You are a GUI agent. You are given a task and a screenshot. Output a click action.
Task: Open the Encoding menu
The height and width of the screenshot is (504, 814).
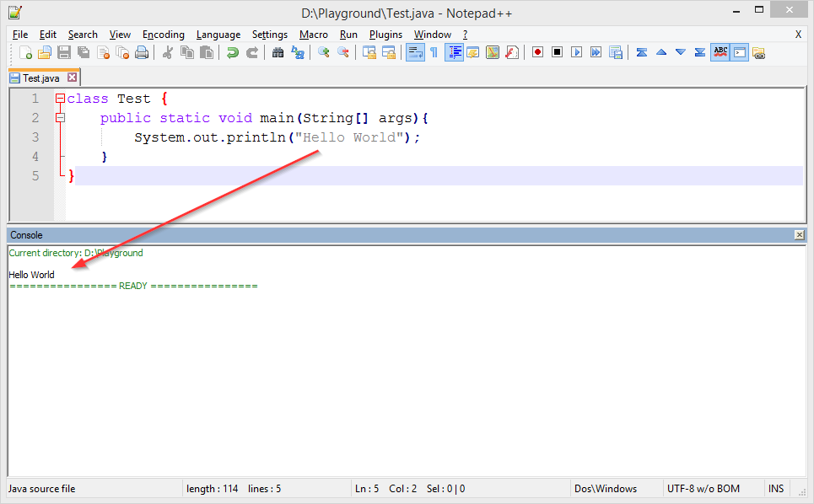click(164, 35)
